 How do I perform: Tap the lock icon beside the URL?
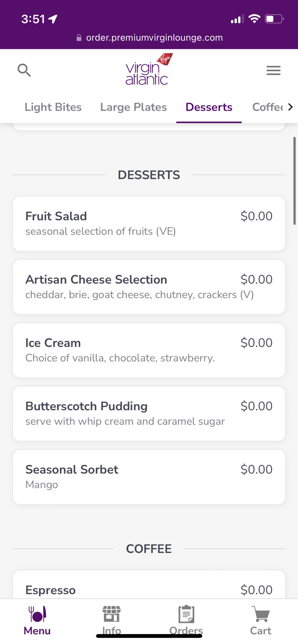click(x=79, y=38)
